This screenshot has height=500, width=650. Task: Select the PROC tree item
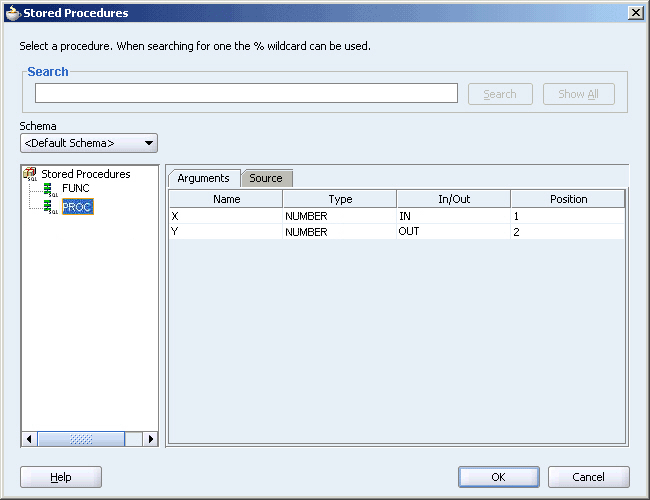78,206
